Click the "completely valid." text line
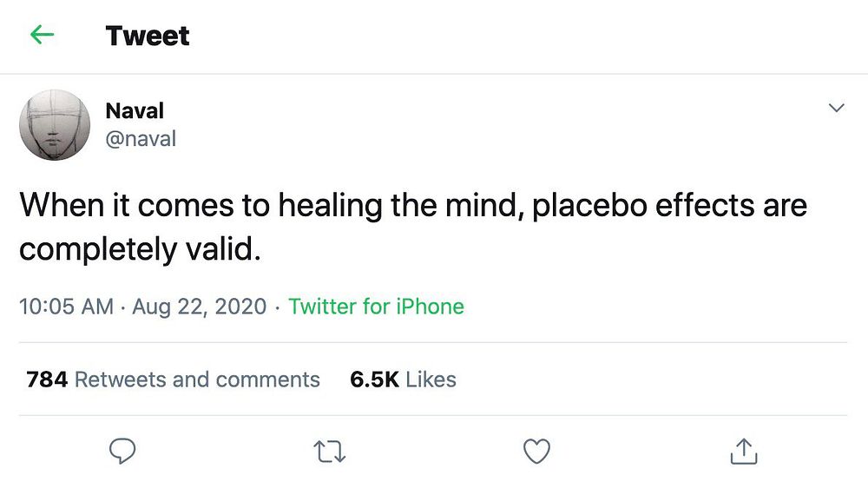The height and width of the screenshot is (482, 868). 140,250
